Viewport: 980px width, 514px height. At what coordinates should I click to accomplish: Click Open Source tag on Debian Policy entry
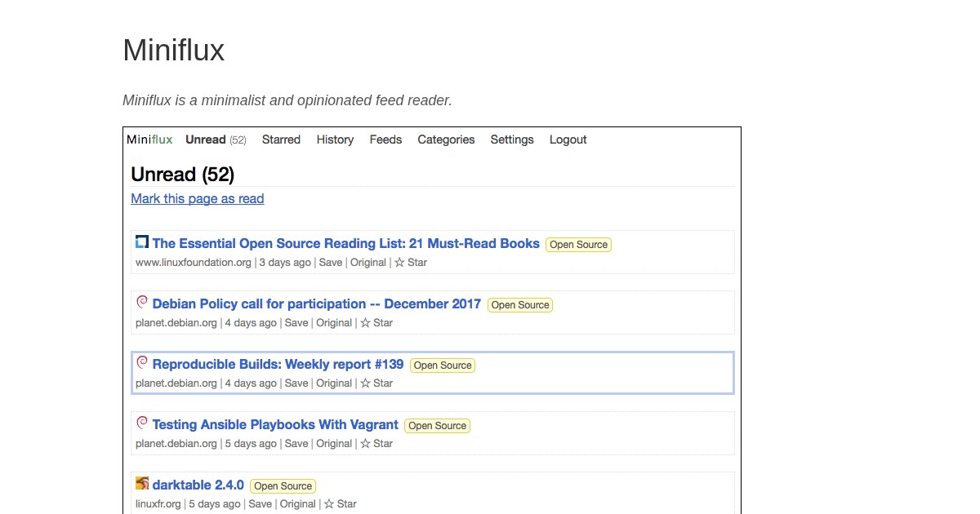pos(520,304)
